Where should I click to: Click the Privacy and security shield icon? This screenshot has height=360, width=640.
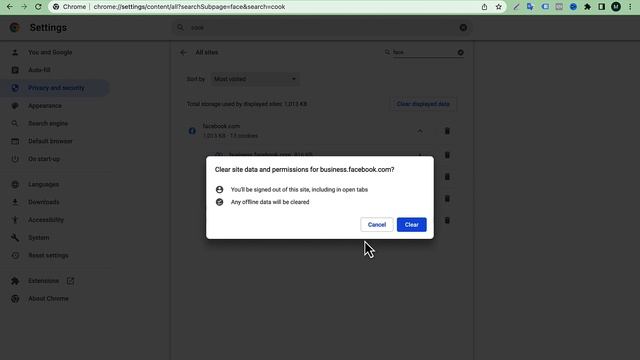click(x=15, y=88)
